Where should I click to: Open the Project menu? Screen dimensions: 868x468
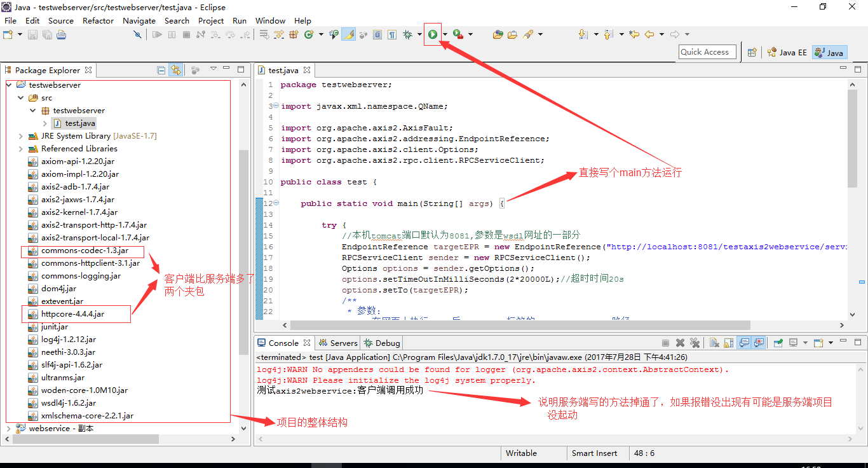point(211,20)
